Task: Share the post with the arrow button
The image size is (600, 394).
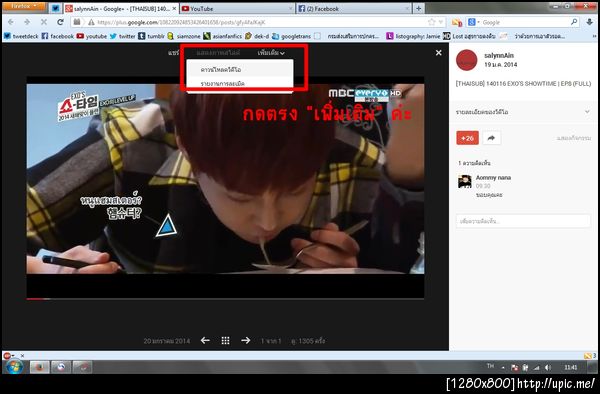Action: [491, 138]
